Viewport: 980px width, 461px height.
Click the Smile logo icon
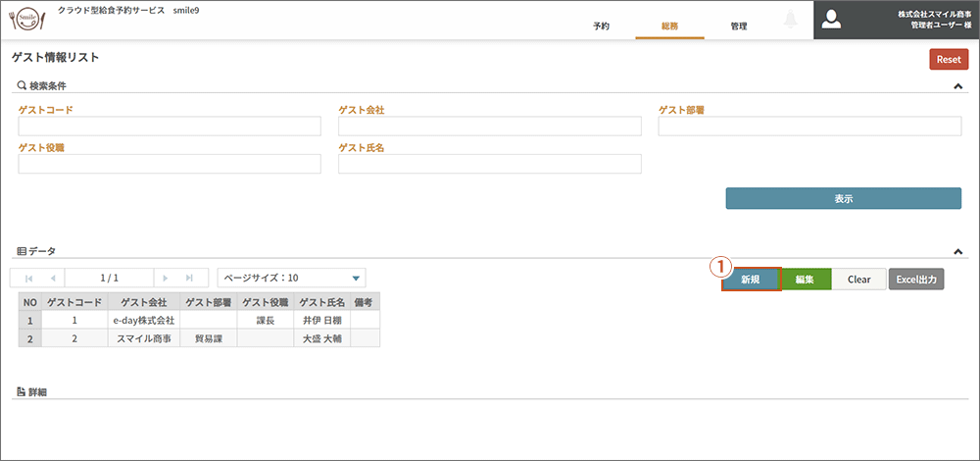click(28, 20)
